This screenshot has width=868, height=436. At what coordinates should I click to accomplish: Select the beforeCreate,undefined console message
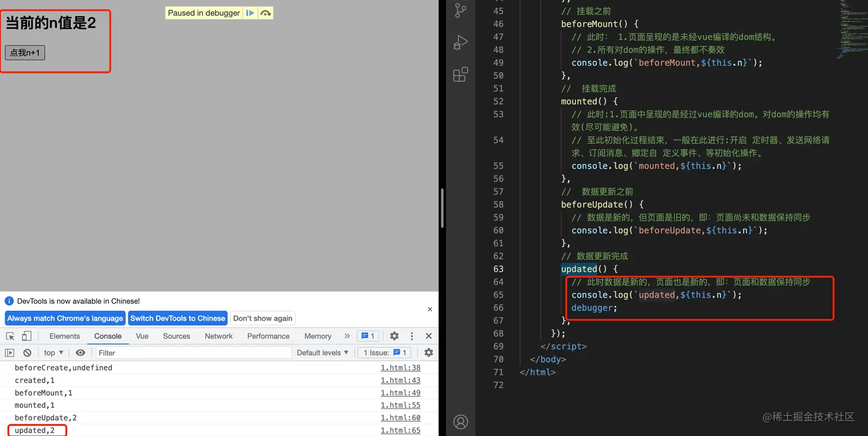pos(64,368)
